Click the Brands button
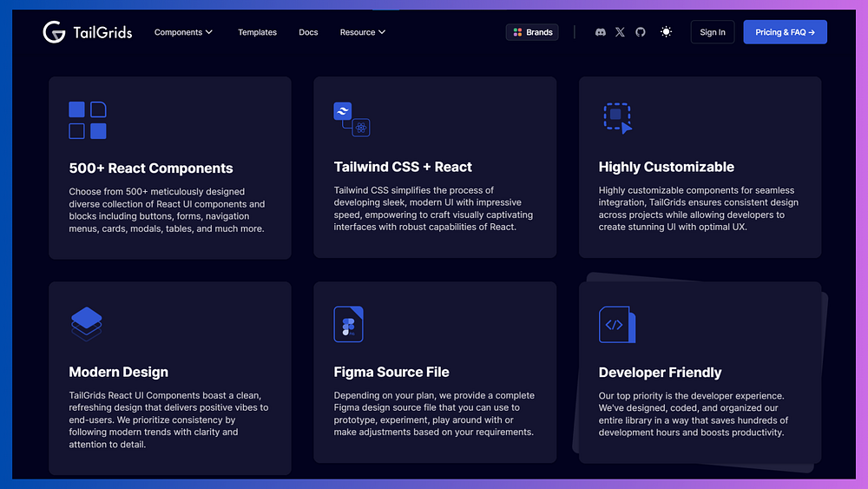Viewport: 868px width, 489px height. [532, 32]
